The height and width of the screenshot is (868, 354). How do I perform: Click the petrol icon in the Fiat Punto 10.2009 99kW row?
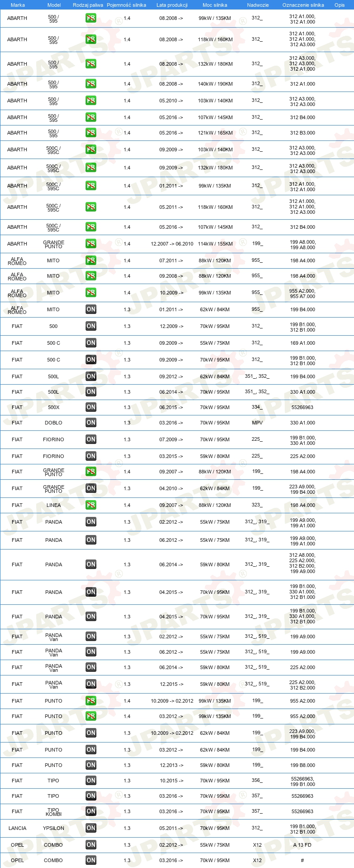91,701
